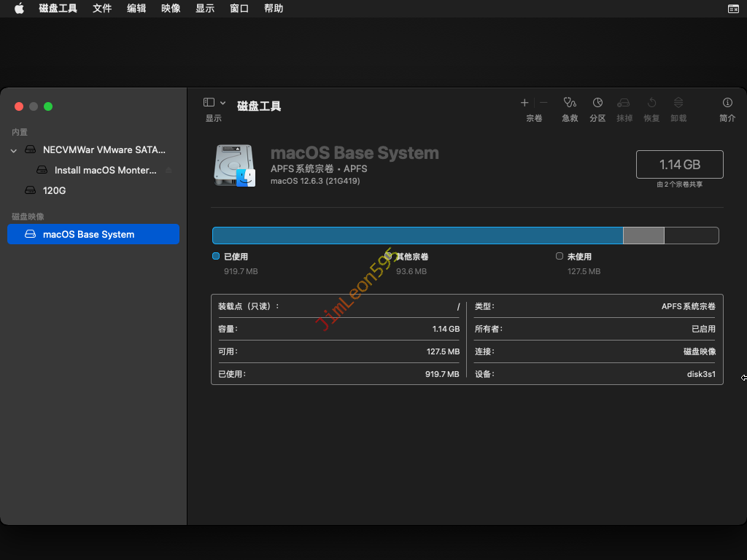Viewport: 747px width, 560px height.
Task: Click the blue used-space storage bar
Action: tap(417, 236)
